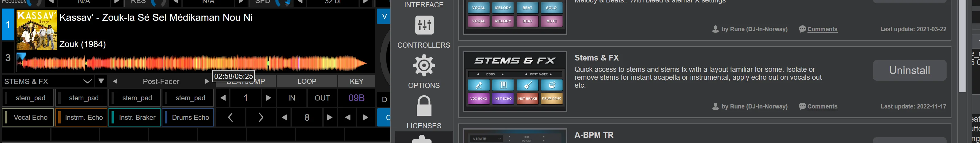980x143 pixels.
Task: Trigger the stem_pad above Instr. Braker
Action: click(x=134, y=98)
